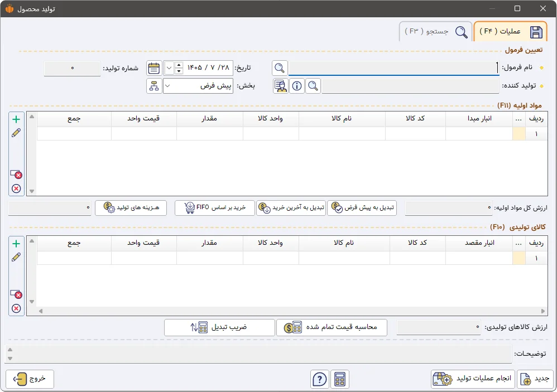Focus the نام فرمول formula name field
The image size is (557, 392).
[394, 68]
